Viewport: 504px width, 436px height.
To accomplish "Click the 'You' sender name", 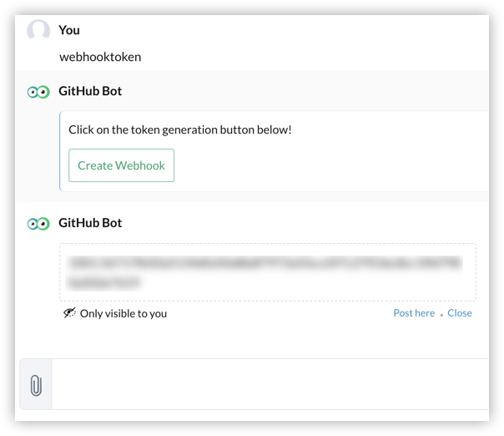I will [69, 30].
